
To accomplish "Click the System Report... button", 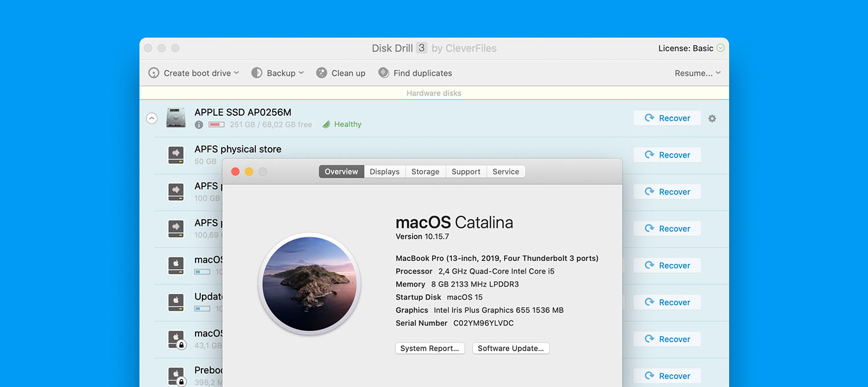I will coord(430,348).
